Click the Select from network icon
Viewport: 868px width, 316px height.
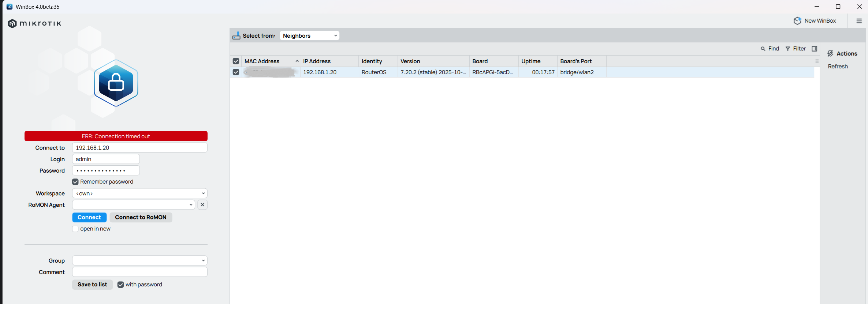coord(236,35)
